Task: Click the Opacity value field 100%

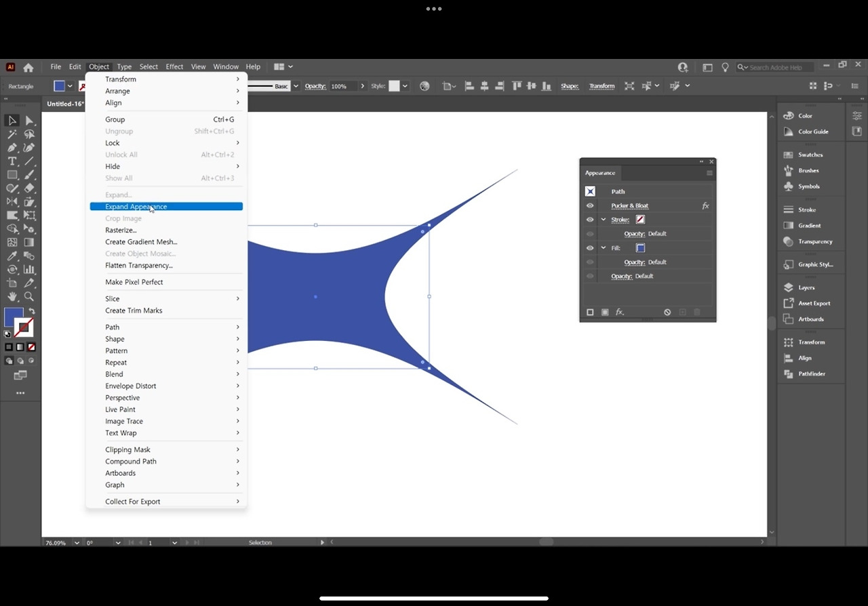Action: [x=343, y=86]
